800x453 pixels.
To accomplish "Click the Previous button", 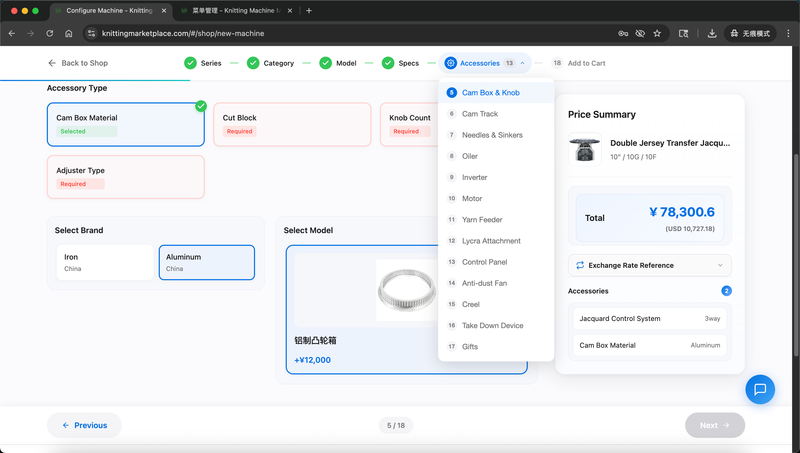I will point(84,425).
